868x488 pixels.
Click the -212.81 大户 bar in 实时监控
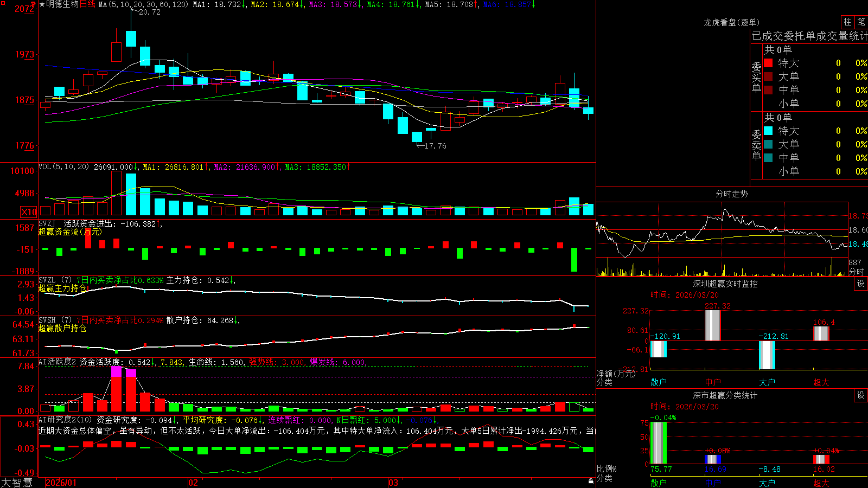[767, 355]
